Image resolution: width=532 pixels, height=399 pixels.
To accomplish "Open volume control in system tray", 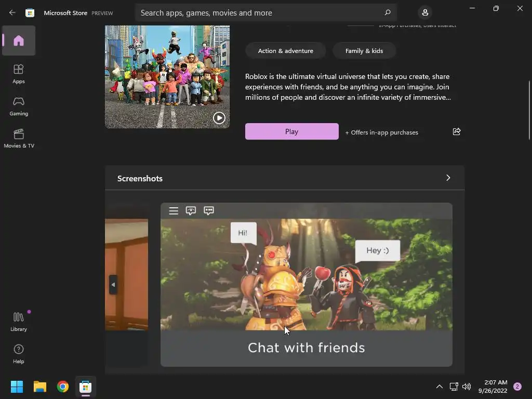I will [x=467, y=387].
